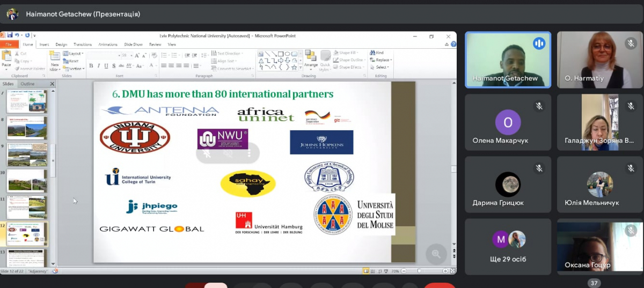Open the Arrange tool

coord(311,59)
